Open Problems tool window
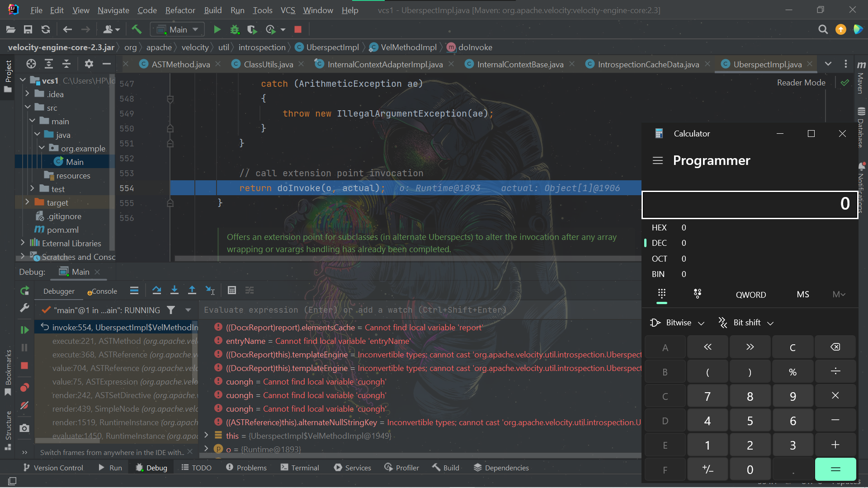The width and height of the screenshot is (868, 488). coord(246,468)
